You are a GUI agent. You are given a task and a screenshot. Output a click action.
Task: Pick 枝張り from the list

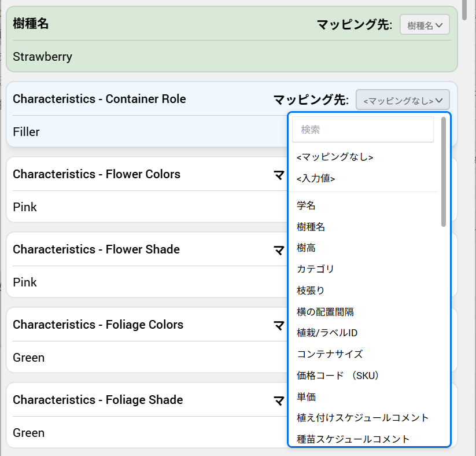311,290
